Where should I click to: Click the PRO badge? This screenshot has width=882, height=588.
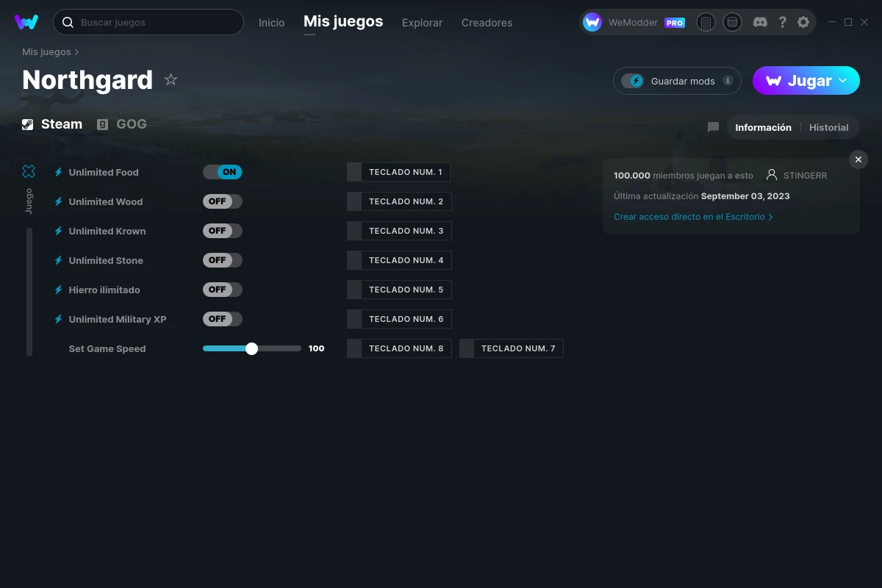(675, 23)
